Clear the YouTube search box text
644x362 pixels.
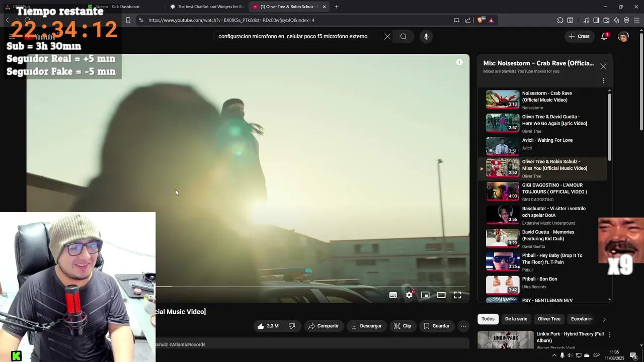tap(387, 36)
